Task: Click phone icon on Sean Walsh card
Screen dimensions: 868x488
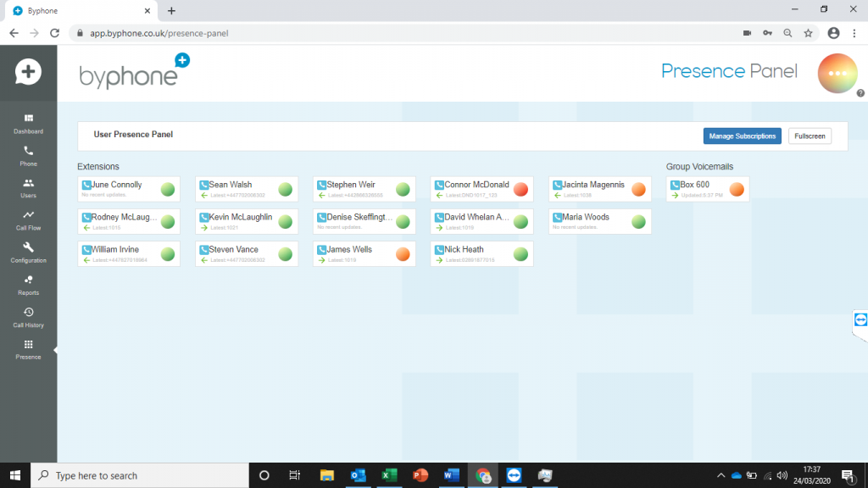Action: [x=204, y=185]
